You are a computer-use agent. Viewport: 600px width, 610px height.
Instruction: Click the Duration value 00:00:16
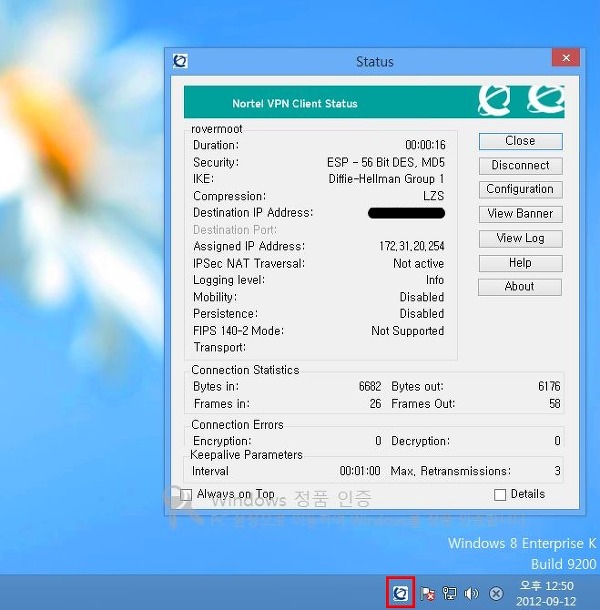click(425, 145)
